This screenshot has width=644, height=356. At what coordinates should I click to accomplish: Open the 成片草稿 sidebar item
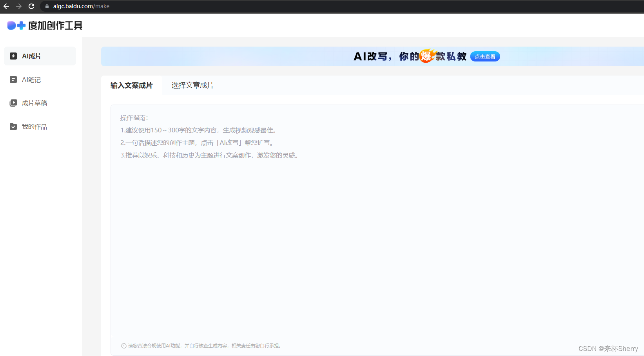coord(40,103)
